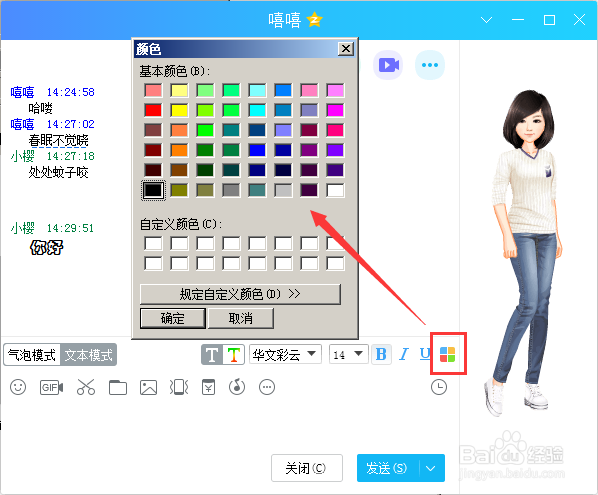The image size is (598, 495).
Task: Send the message with 发送(S)
Action: 387,468
